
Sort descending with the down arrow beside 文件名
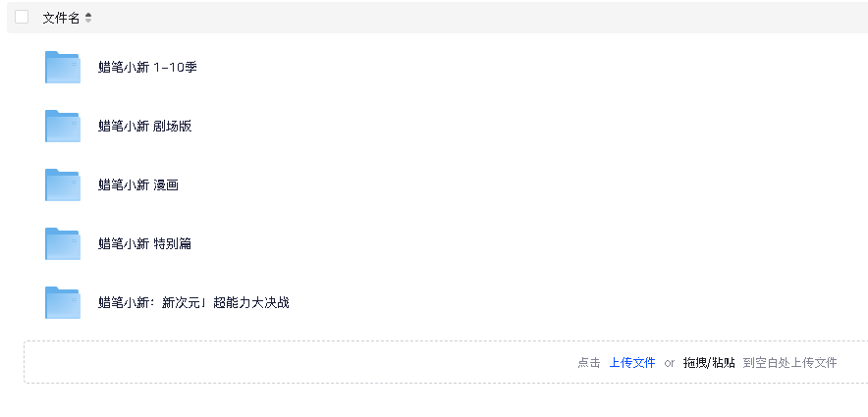(x=88, y=22)
